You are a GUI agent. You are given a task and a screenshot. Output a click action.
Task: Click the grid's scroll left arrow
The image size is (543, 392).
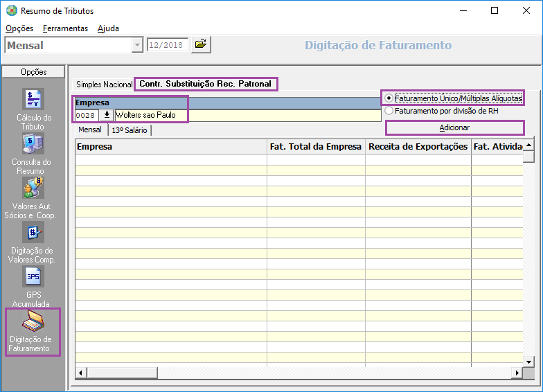(80, 373)
